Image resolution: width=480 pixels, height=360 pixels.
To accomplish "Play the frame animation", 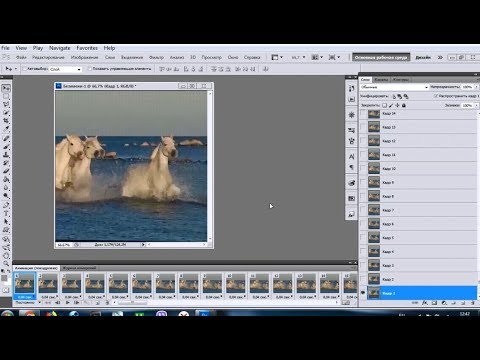I will click(68, 303).
